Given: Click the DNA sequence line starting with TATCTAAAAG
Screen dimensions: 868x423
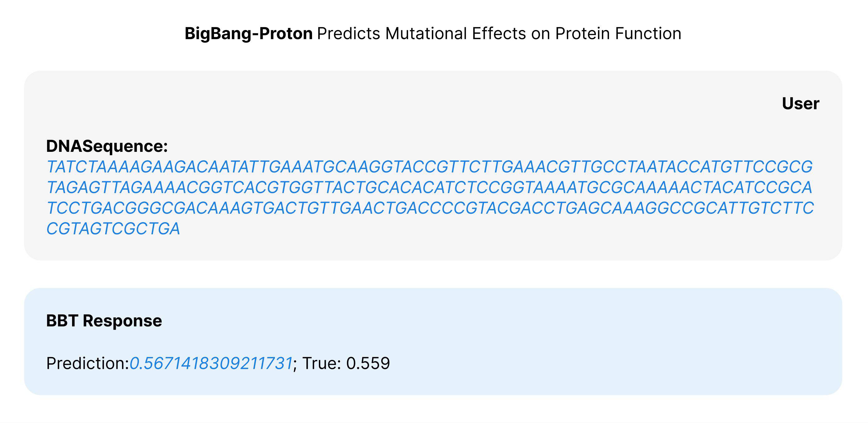Looking at the screenshot, I should [x=430, y=167].
